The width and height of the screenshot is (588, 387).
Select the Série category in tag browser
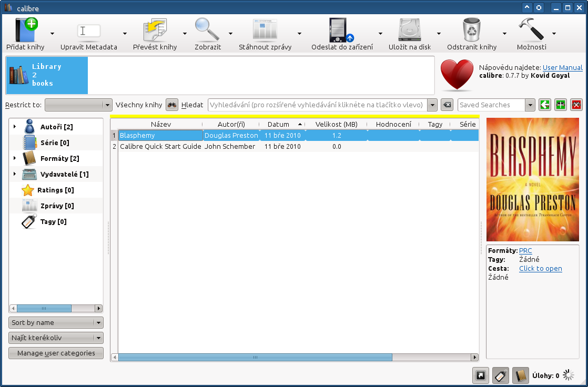(55, 142)
